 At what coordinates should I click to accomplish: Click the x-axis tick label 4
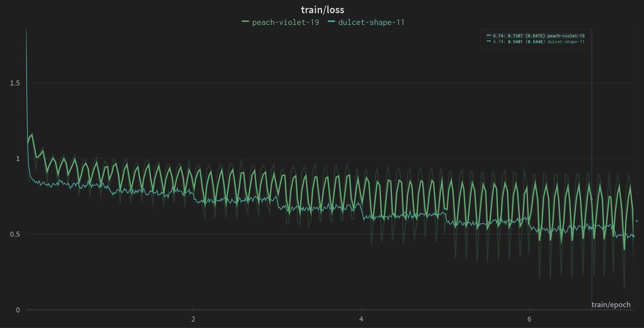tap(361, 319)
